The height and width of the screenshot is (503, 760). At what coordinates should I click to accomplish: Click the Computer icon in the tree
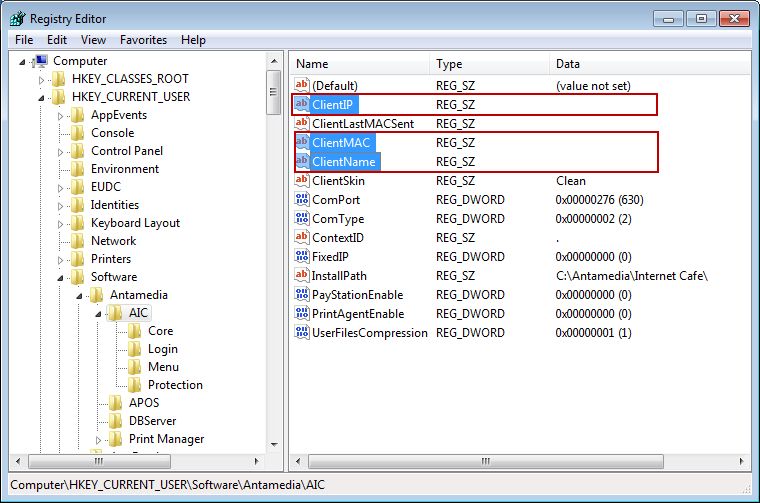click(40, 61)
